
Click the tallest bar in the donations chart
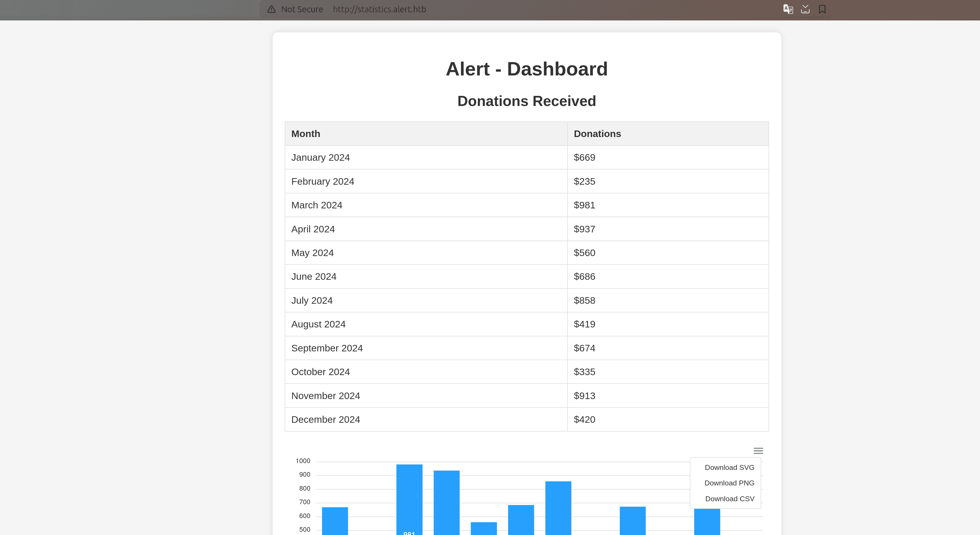(409, 494)
